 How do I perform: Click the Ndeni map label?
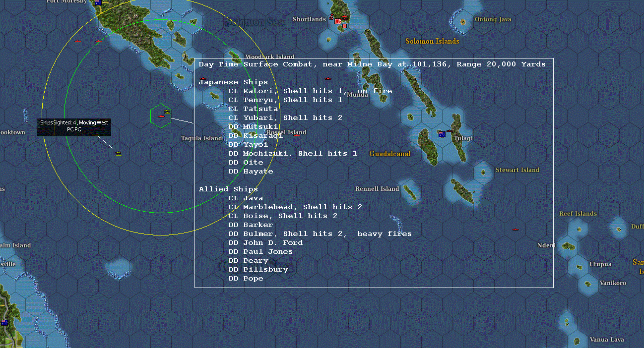point(546,245)
